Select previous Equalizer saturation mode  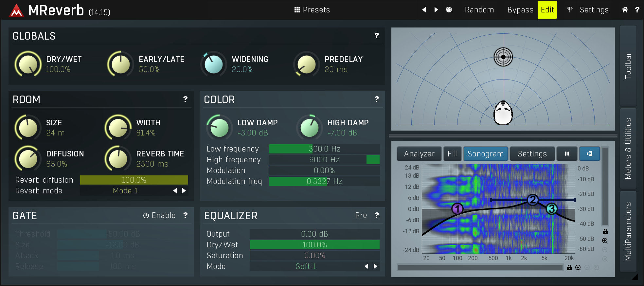pyautogui.click(x=367, y=266)
